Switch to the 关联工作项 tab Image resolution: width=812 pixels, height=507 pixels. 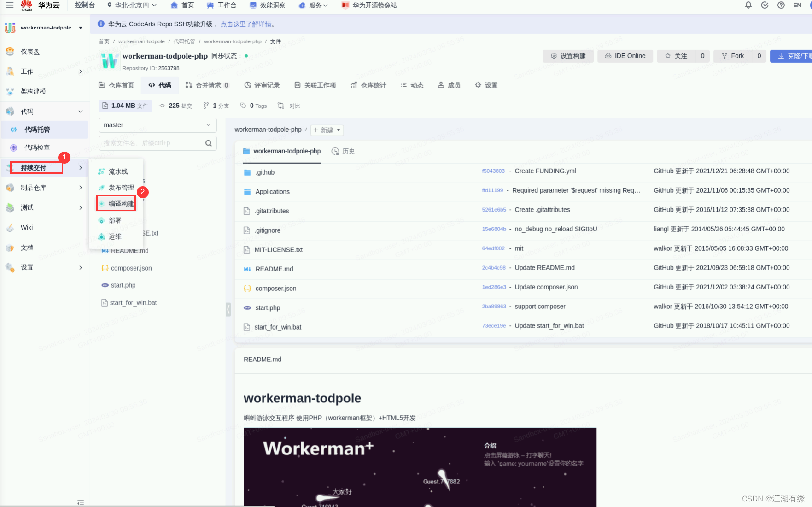point(315,85)
